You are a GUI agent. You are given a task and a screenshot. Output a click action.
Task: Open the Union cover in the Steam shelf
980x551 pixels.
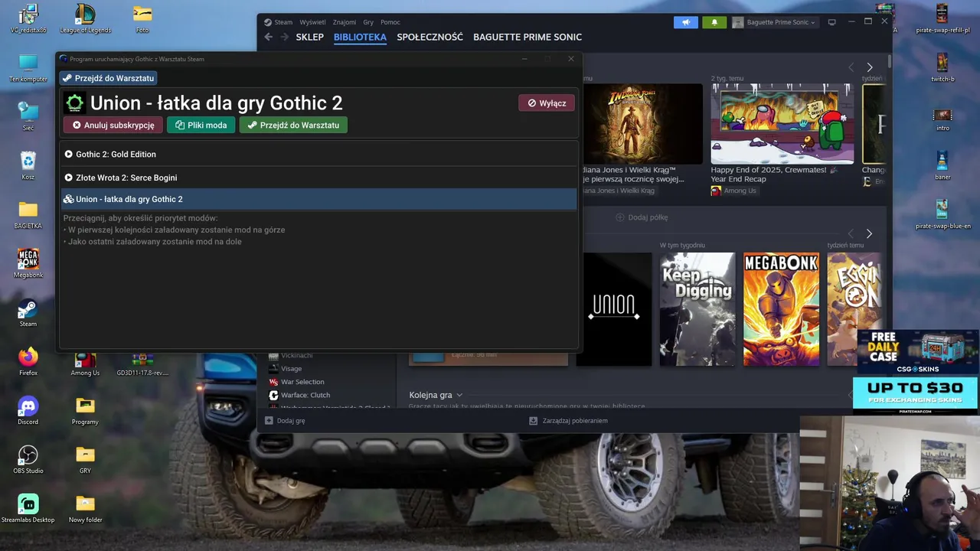tap(614, 309)
